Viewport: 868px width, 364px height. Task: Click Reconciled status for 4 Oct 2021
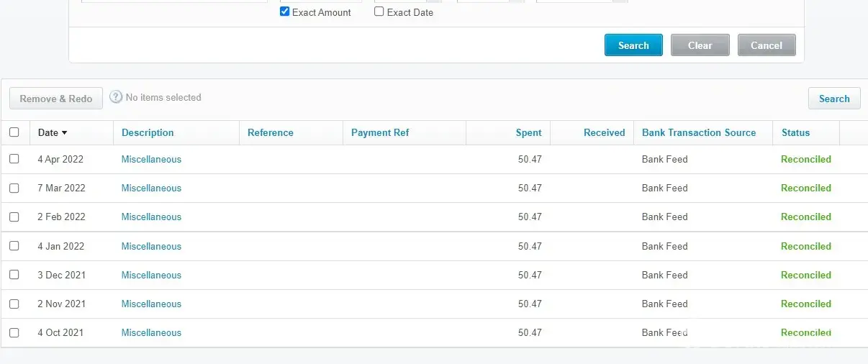click(806, 332)
